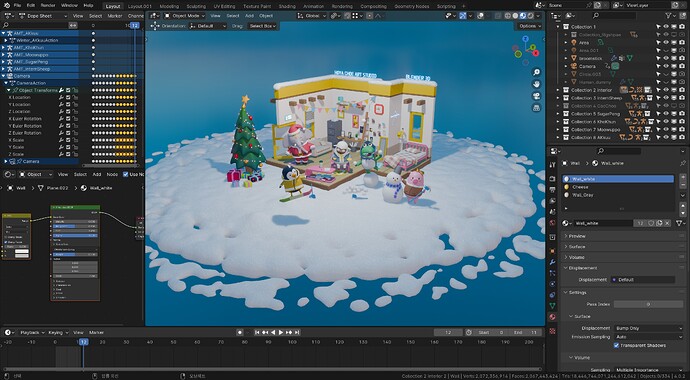This screenshot has width=690, height=380.
Task: Select the X Location channel
Action: pos(19,97)
